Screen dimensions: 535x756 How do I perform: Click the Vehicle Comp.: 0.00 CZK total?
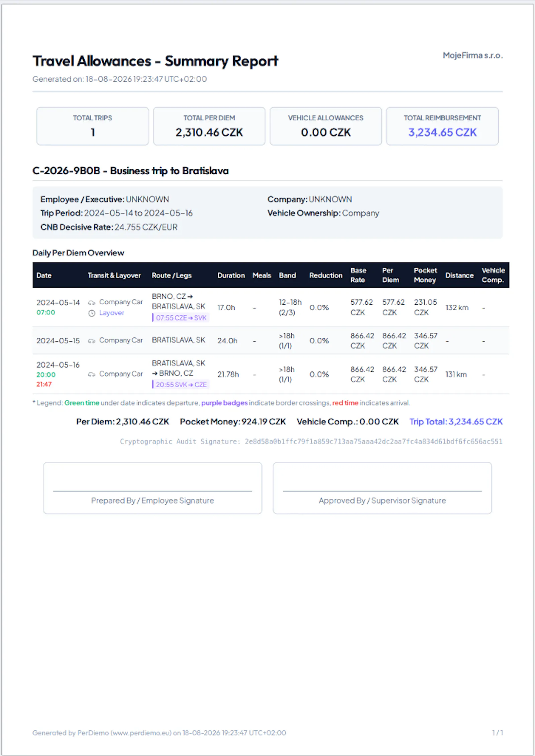pyautogui.click(x=348, y=422)
